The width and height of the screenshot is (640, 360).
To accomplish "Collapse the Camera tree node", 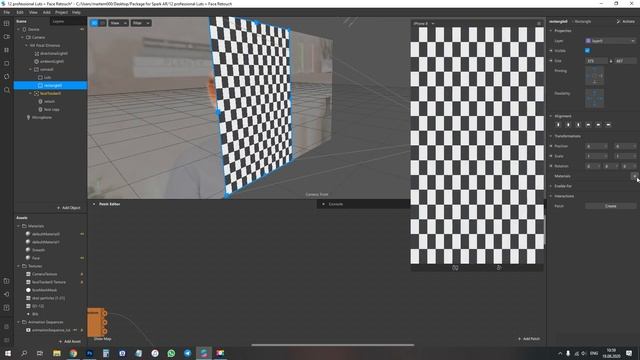I will point(22,37).
